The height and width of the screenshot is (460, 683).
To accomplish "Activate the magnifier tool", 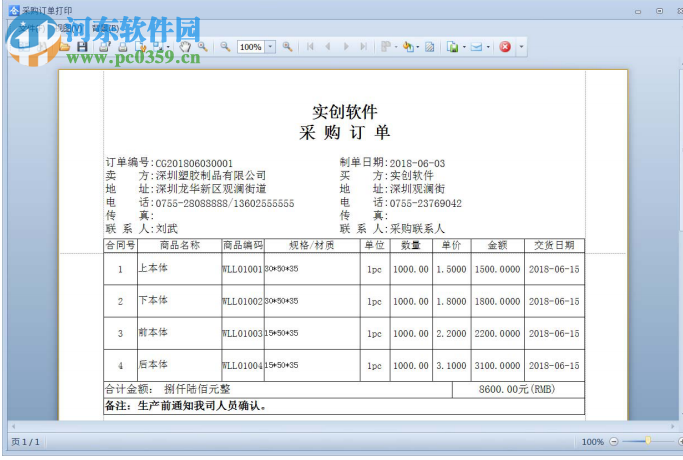I will pyautogui.click(x=203, y=47).
